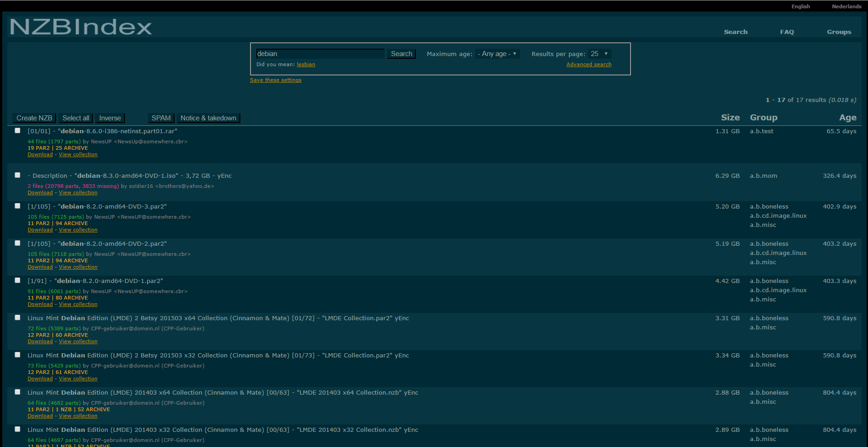
Task: View collection for debian-8.2.0-amd64-DVD-3
Action: 78,230
